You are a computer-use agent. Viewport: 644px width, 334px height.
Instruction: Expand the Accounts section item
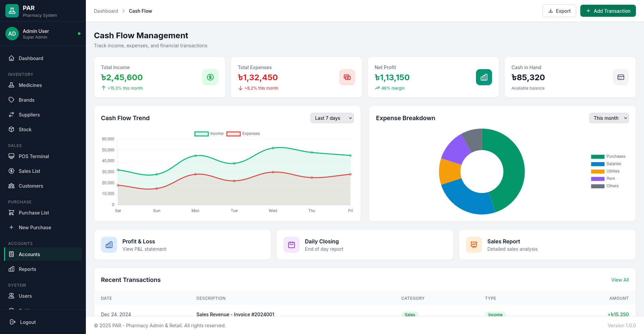[42, 254]
